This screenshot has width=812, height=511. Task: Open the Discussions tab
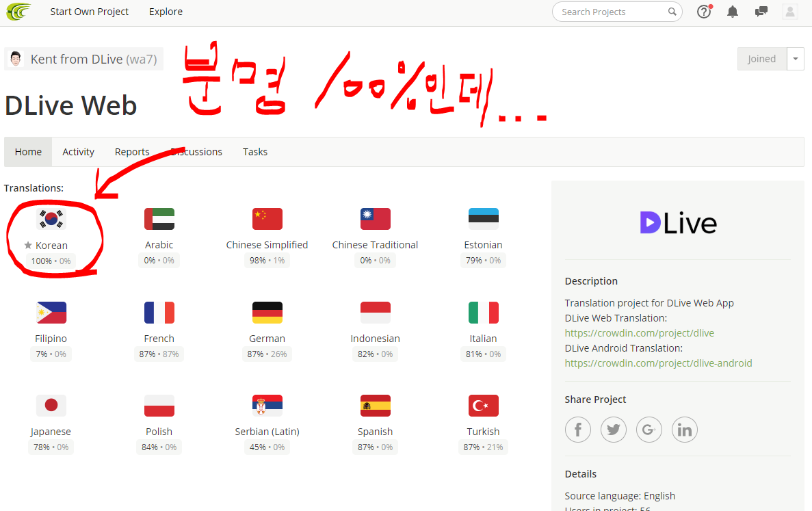point(196,152)
